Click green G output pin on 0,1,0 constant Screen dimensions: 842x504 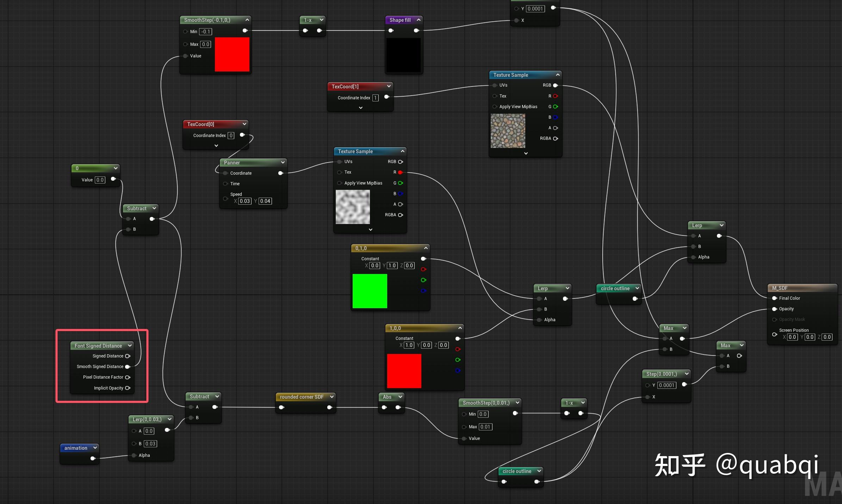point(423,280)
